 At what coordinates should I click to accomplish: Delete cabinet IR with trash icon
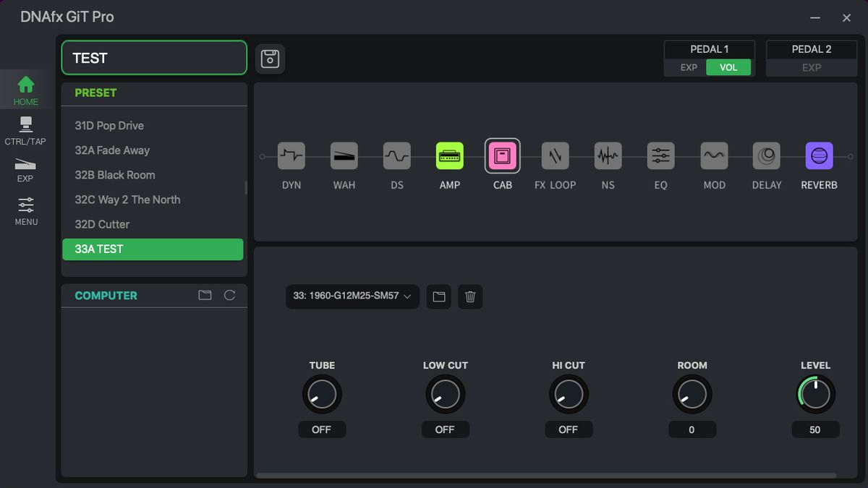(470, 296)
